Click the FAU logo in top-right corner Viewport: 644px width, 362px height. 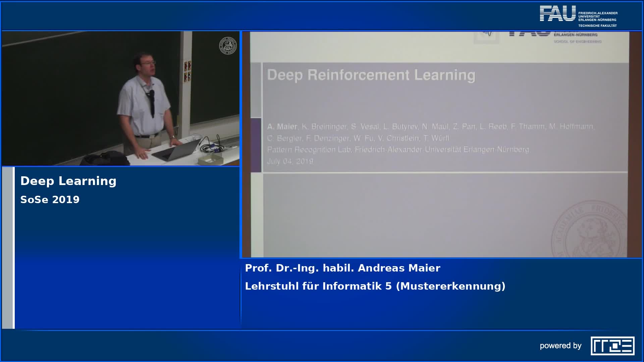[557, 14]
